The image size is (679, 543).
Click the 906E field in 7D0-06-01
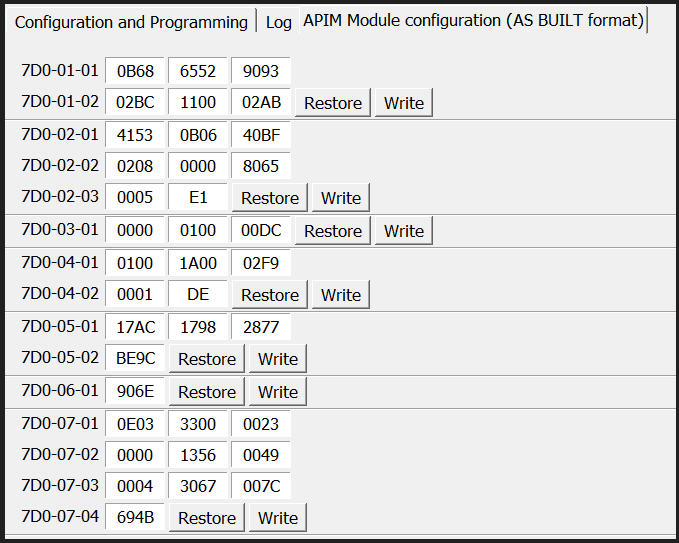(135, 391)
